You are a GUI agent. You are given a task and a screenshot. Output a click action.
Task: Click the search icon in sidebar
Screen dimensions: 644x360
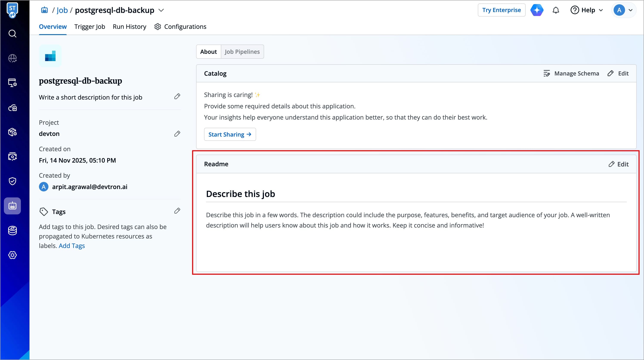[x=12, y=34]
